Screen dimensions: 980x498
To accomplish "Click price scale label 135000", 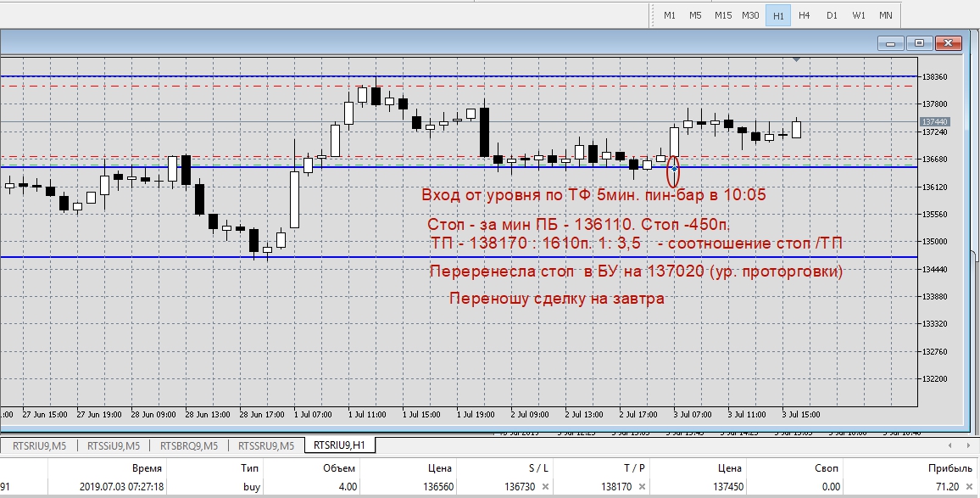I will pyautogui.click(x=934, y=242).
